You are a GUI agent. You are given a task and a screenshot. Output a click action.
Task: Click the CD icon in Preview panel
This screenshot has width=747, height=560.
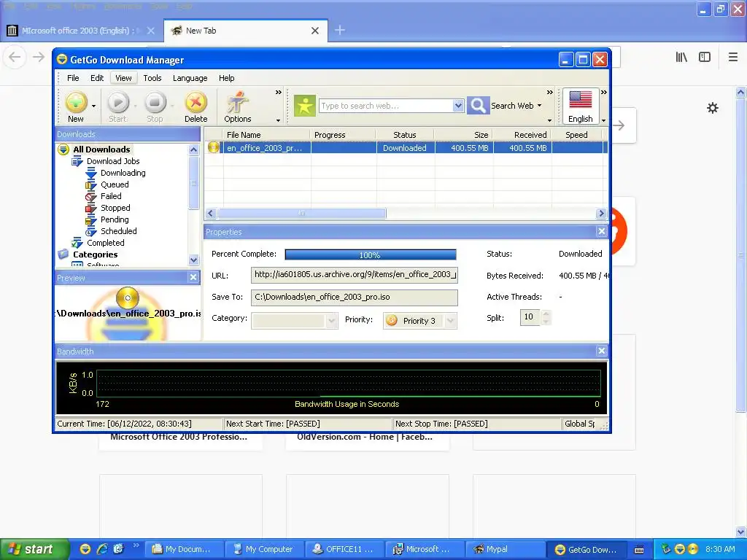127,298
